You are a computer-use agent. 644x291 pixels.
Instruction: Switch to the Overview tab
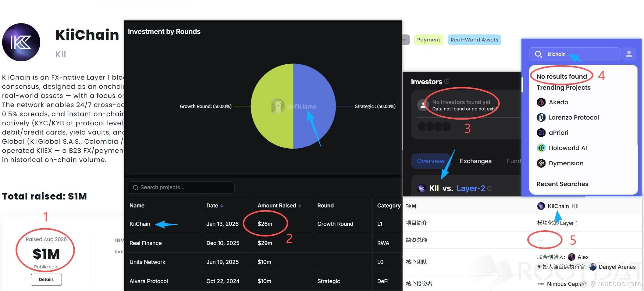coord(431,161)
